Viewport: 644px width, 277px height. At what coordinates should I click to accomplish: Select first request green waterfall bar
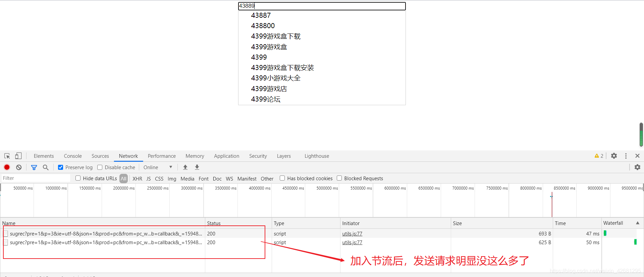(x=605, y=233)
